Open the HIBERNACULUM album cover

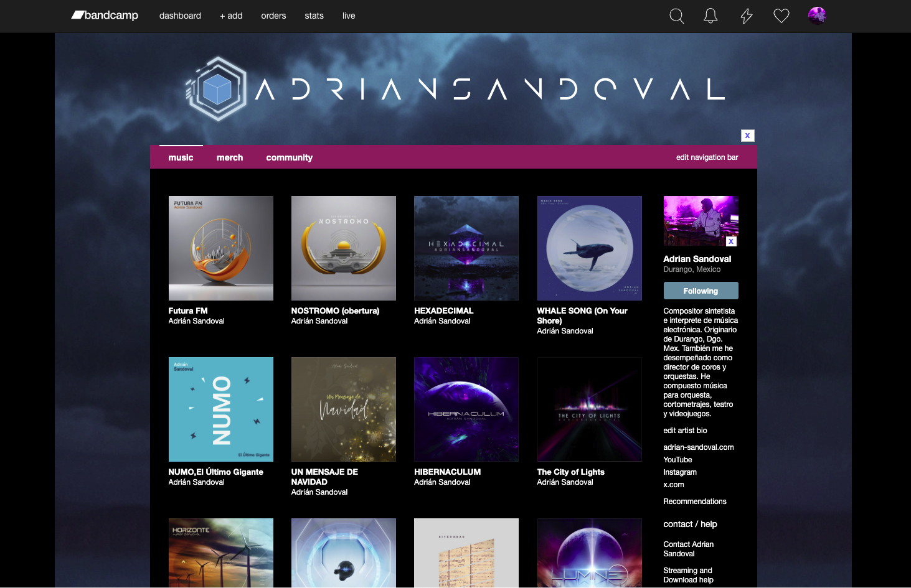tap(466, 409)
